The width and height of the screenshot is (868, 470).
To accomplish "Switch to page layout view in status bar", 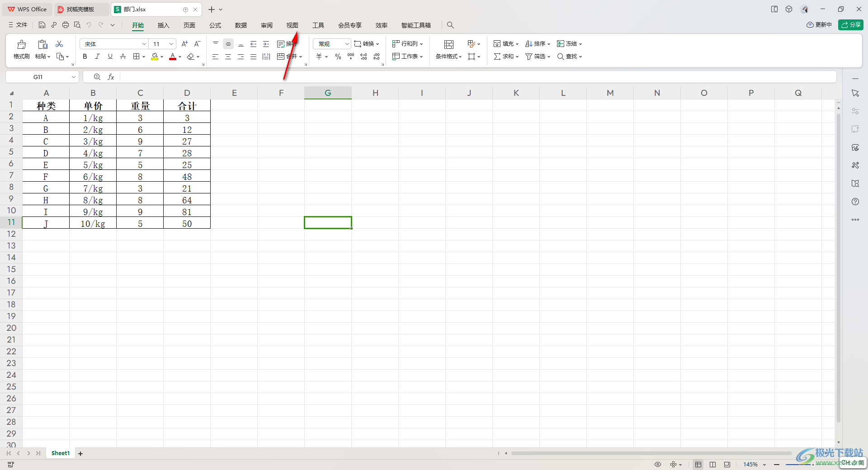I will point(713,464).
